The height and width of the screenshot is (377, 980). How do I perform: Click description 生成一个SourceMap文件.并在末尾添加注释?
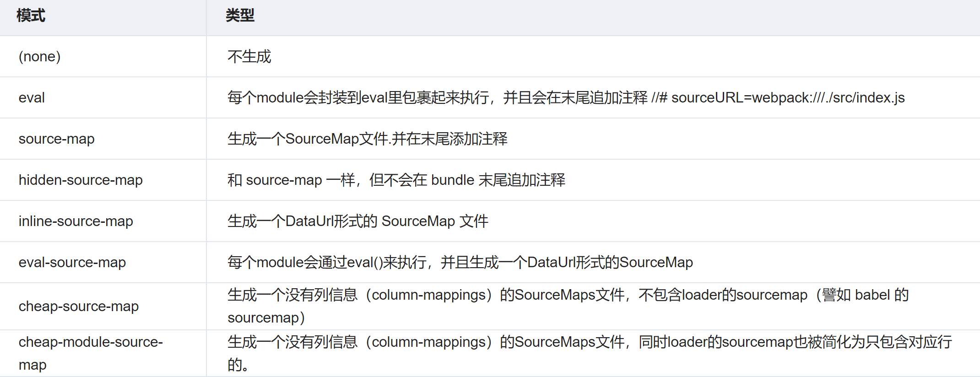[593, 139]
